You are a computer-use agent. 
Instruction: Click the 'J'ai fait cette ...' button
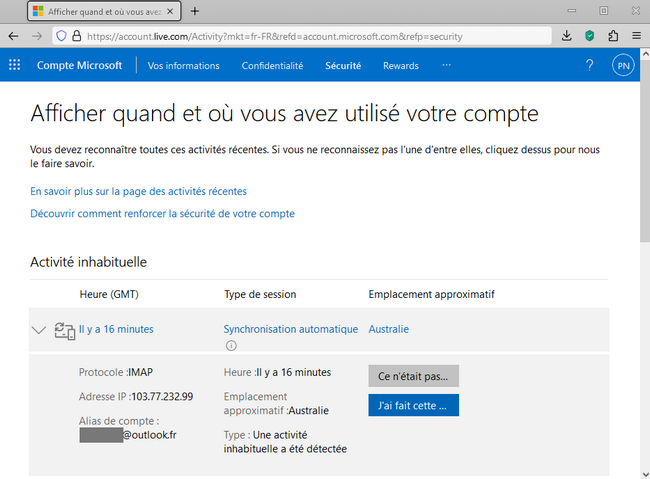[x=413, y=405]
